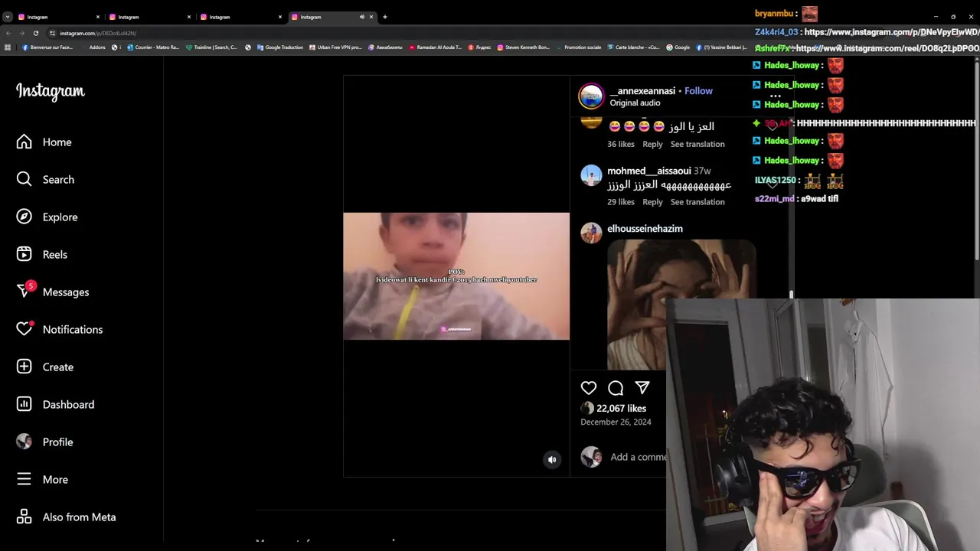Open Messages with unread badge
Viewport: 980px width, 551px height.
[52, 292]
